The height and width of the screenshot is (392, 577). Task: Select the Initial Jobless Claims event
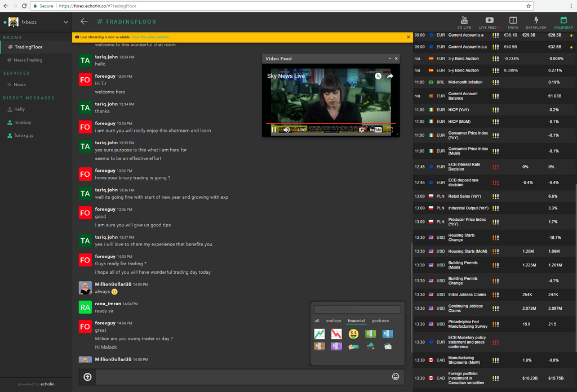(x=493, y=295)
